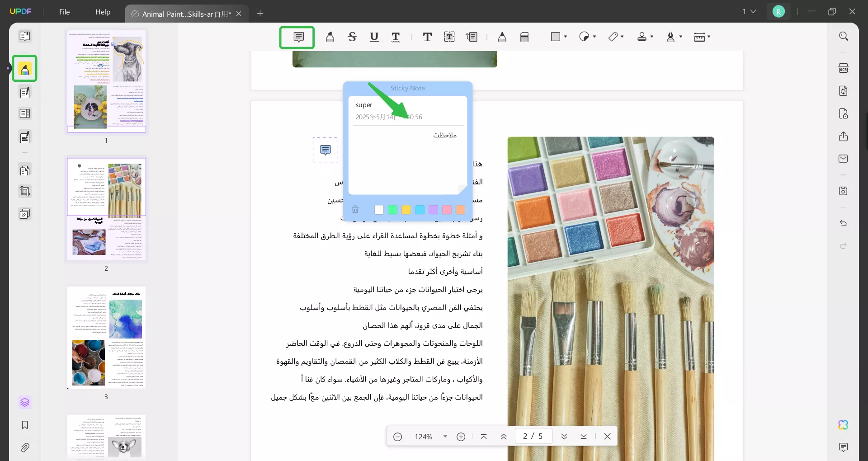Select the Highlighter tool
868x461 pixels.
pyautogui.click(x=330, y=37)
